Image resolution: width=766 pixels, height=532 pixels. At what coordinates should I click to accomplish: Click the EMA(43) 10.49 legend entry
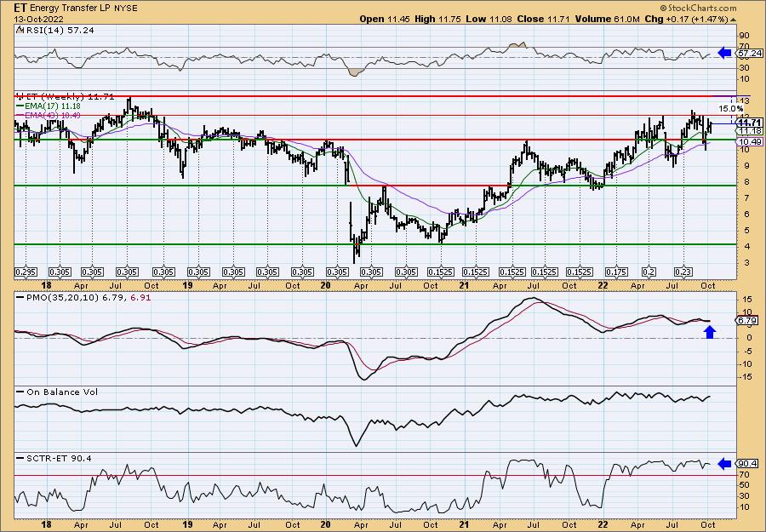tap(49, 115)
